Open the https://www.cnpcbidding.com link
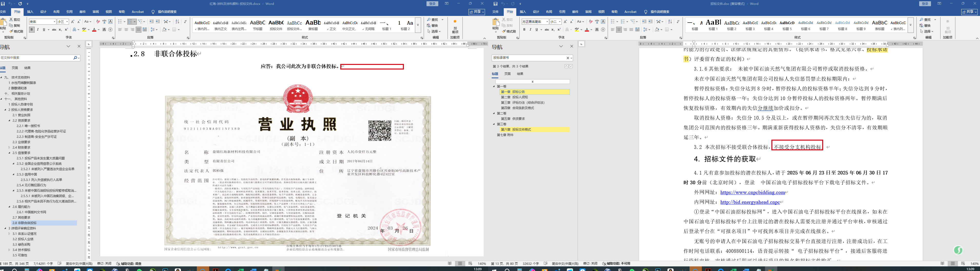Image resolution: width=980 pixels, height=271 pixels. click(x=752, y=192)
